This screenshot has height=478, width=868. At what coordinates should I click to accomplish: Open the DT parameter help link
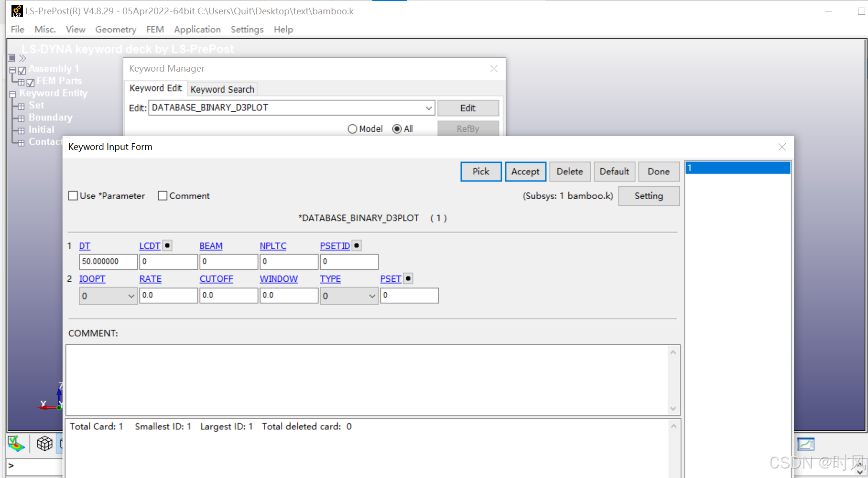tap(85, 246)
